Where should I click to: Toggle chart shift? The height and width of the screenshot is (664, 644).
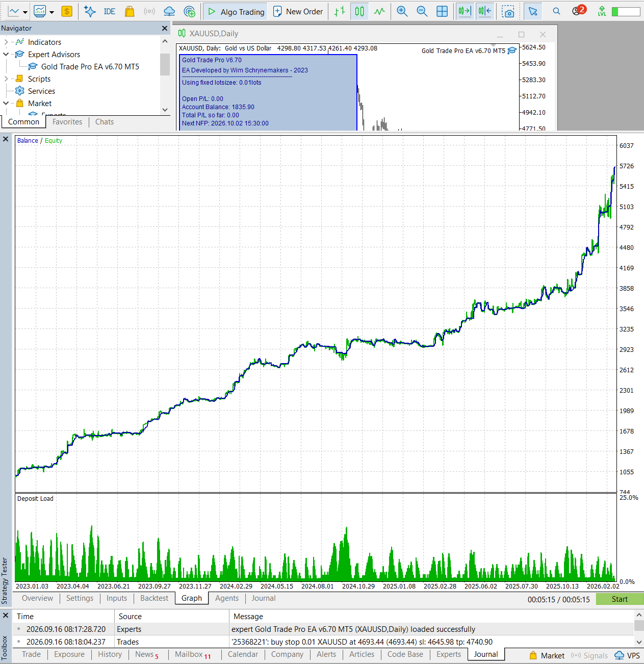[485, 11]
